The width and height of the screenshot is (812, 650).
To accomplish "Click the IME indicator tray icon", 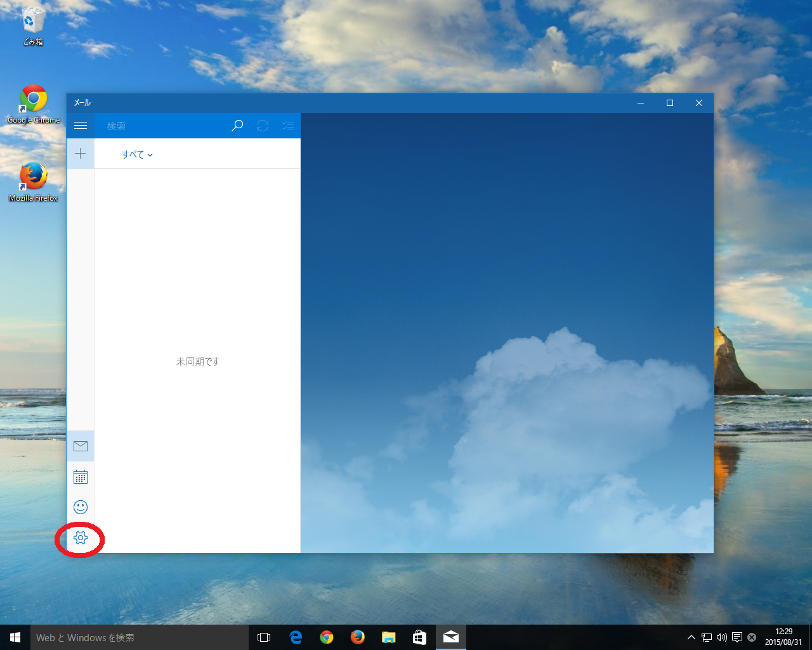I will 752,637.
